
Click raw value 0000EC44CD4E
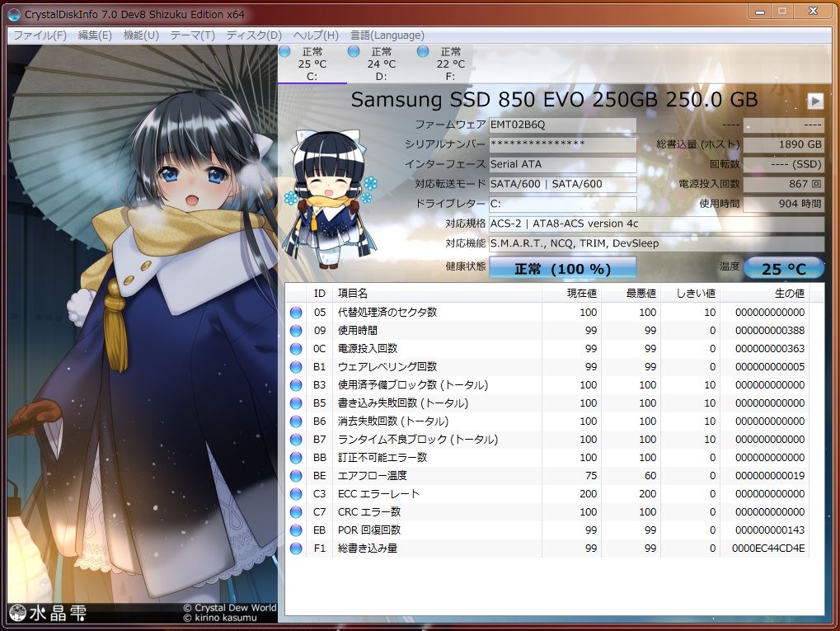pyautogui.click(x=768, y=549)
